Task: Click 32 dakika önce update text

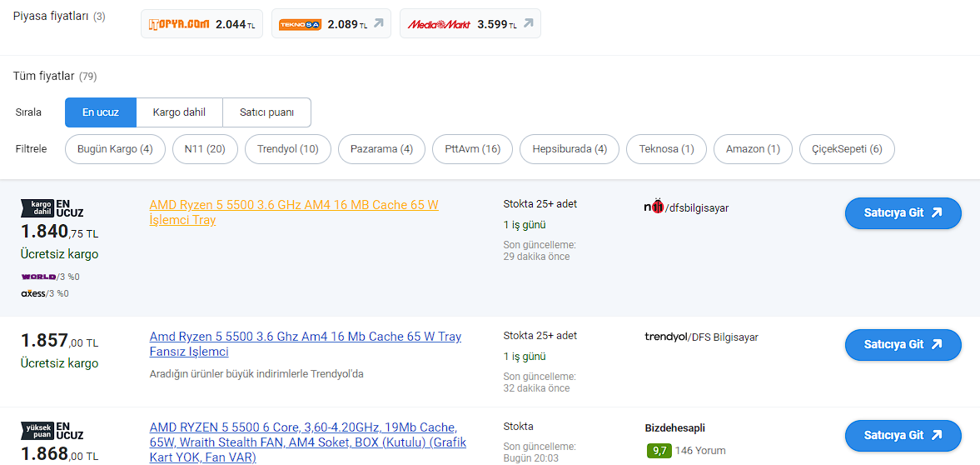Action: (x=536, y=388)
